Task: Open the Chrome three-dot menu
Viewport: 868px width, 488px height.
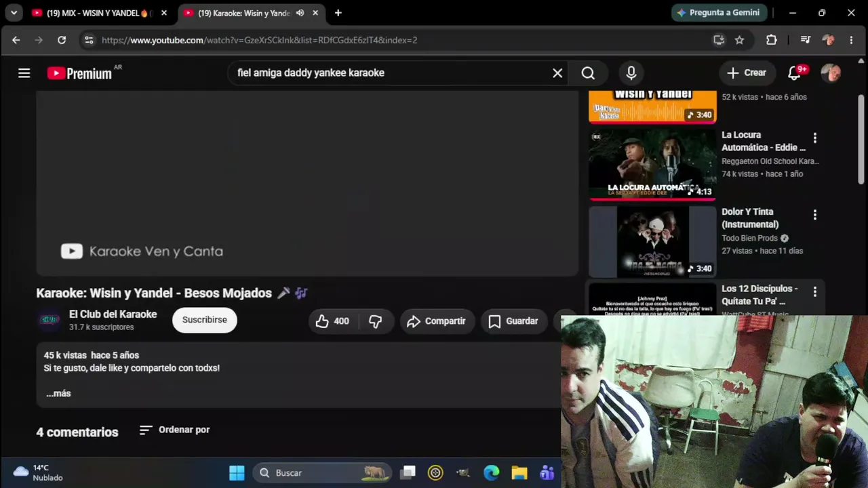Action: (851, 40)
